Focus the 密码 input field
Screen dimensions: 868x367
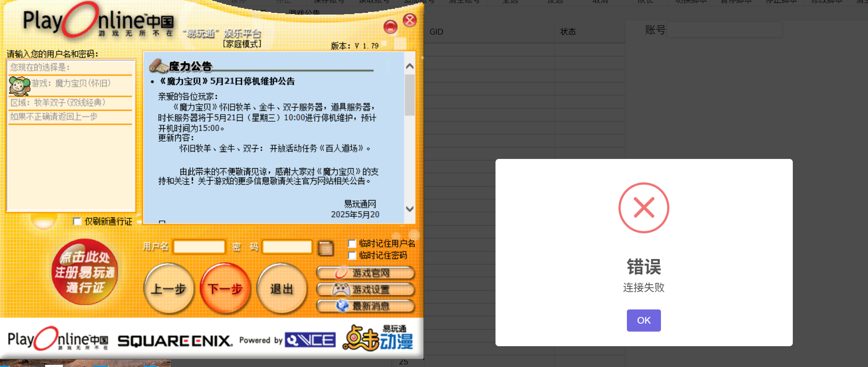tap(288, 247)
